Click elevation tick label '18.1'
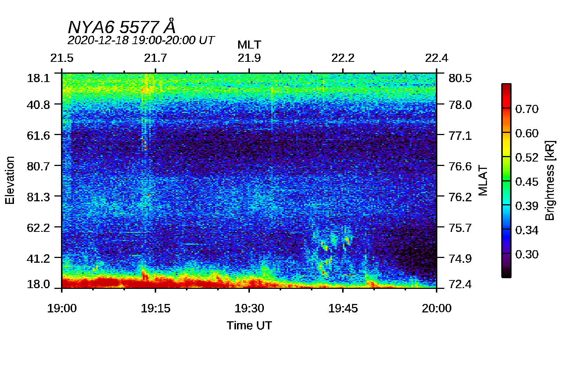588x368 pixels. [x=38, y=78]
